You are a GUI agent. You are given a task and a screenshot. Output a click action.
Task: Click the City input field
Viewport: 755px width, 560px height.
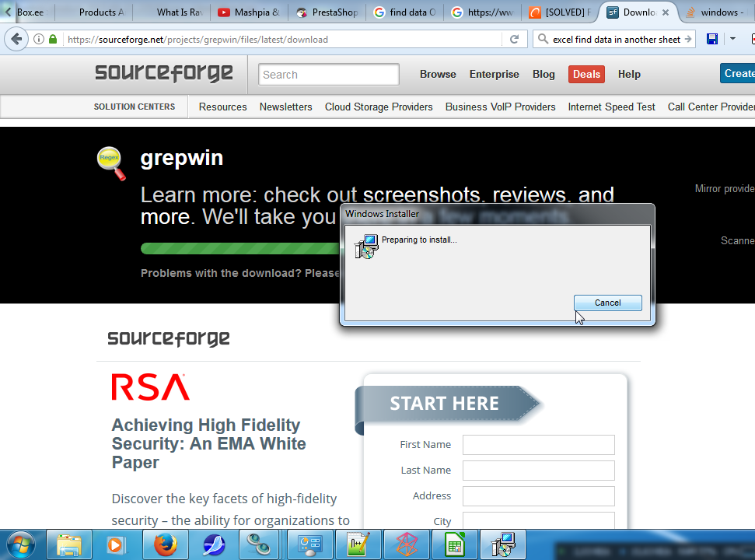pos(539,520)
